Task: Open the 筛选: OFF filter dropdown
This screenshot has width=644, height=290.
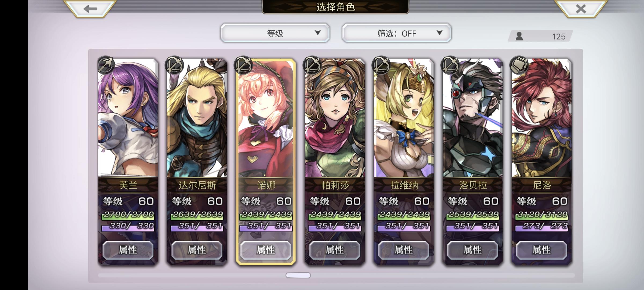Action: 397,33
